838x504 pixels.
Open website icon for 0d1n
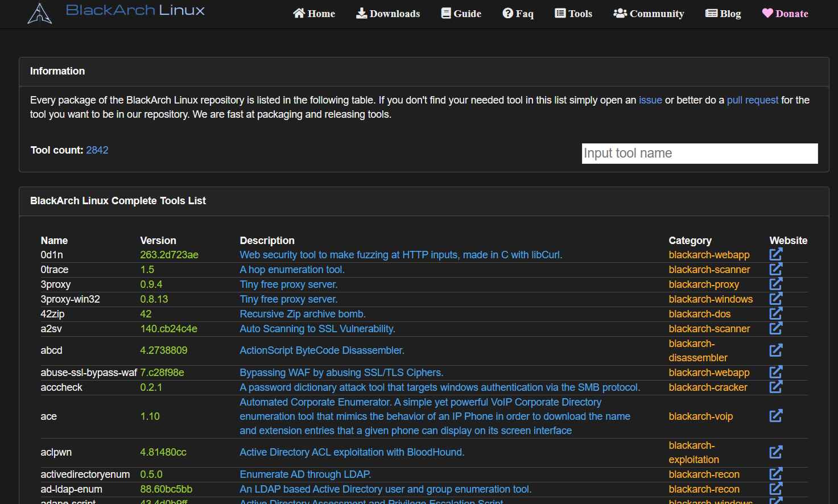click(776, 254)
